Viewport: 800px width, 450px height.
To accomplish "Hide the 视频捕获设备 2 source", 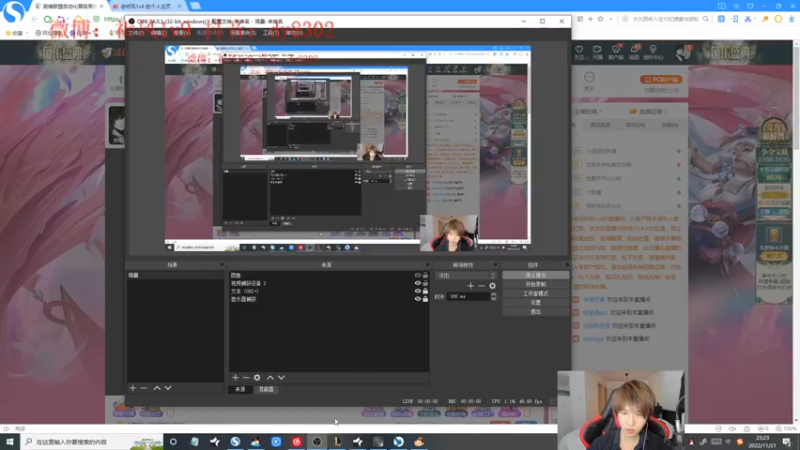I will [x=418, y=283].
